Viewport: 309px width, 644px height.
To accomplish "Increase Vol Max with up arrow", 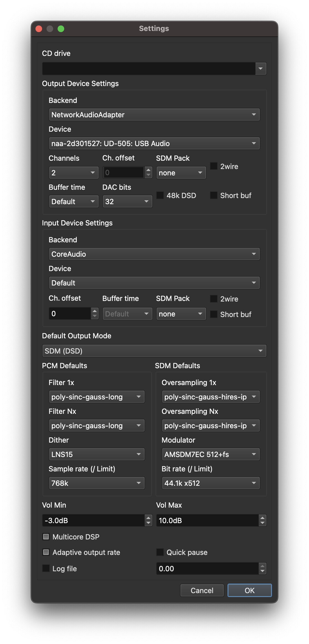I will click(262, 518).
